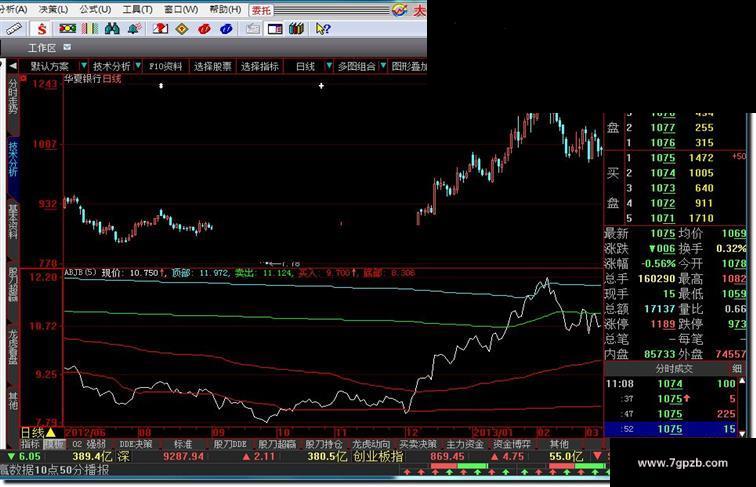The height and width of the screenshot is (487, 756).
Task: Open the 公式(U) menu
Action: point(95,9)
